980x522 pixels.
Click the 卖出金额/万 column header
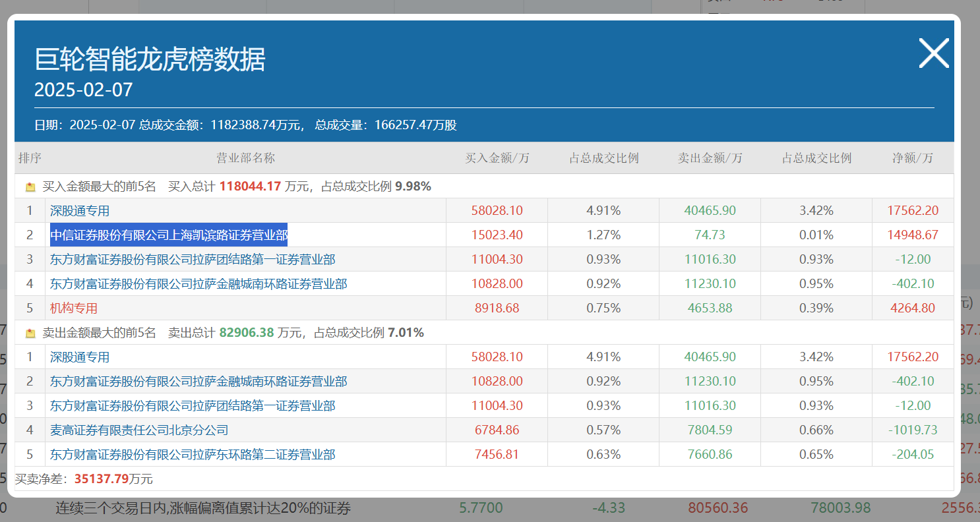[x=710, y=158]
